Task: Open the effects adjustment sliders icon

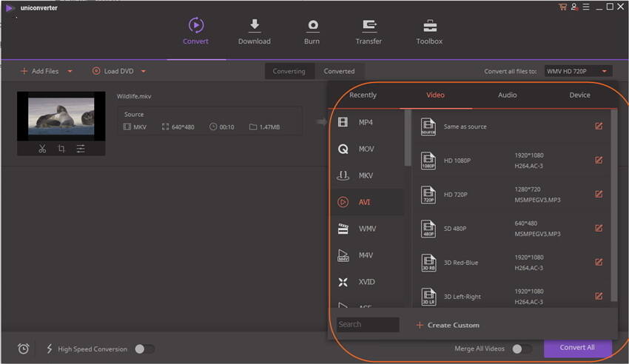Action: click(x=81, y=149)
